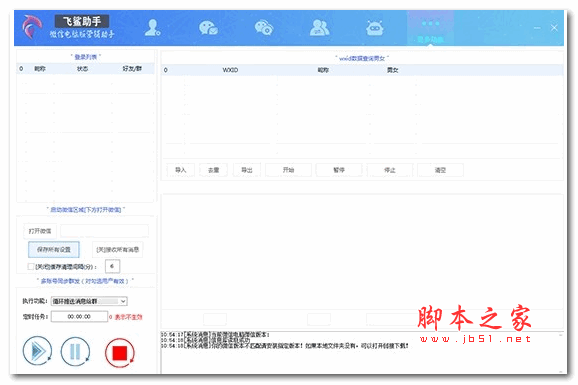Viewport: 578px width, 385px height.
Task: Click the 男女 column header in wxid table
Action: [x=392, y=70]
